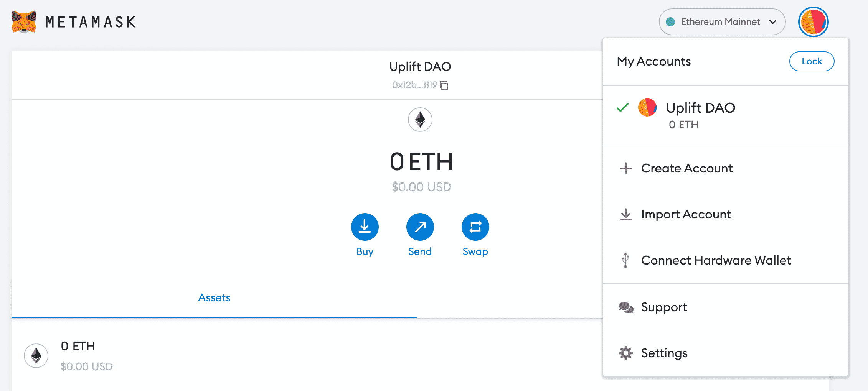Viewport: 868px width, 391px height.
Task: Click the gear Settings icon
Action: click(x=626, y=353)
